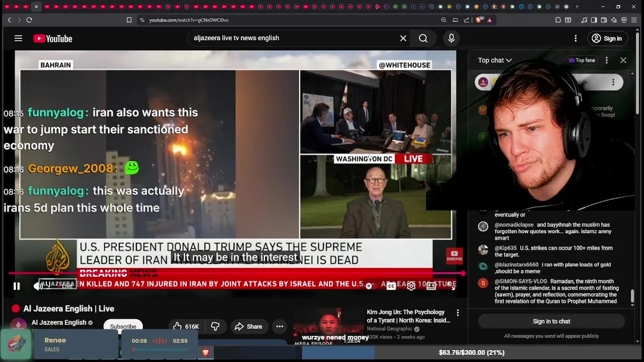Open options for Kim Jong Un video

pyautogui.click(x=457, y=313)
